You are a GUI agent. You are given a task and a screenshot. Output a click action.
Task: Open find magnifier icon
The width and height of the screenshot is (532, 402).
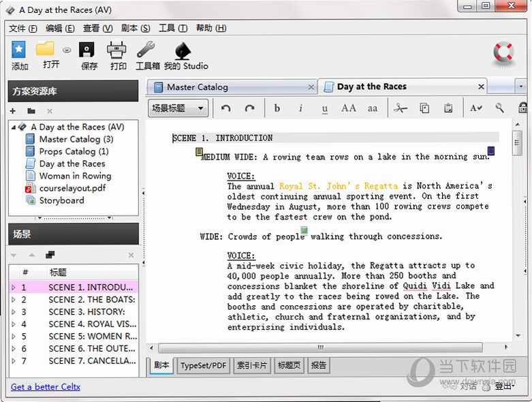click(x=499, y=108)
